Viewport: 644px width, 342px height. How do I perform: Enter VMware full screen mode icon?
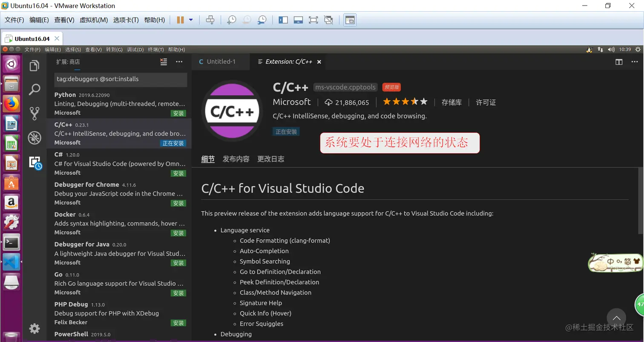click(313, 20)
